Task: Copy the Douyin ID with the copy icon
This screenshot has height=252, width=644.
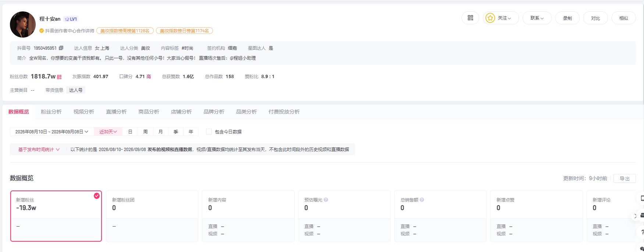Action: 61,48
